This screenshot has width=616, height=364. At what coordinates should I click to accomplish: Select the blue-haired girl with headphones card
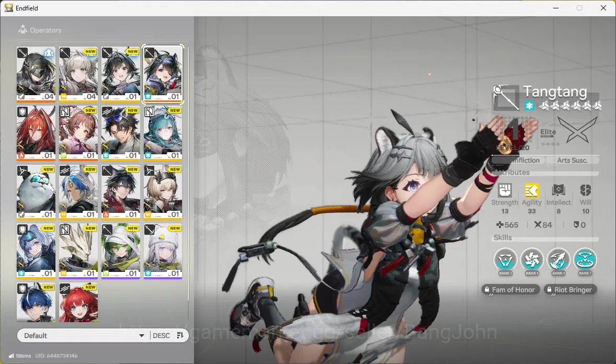click(x=36, y=251)
